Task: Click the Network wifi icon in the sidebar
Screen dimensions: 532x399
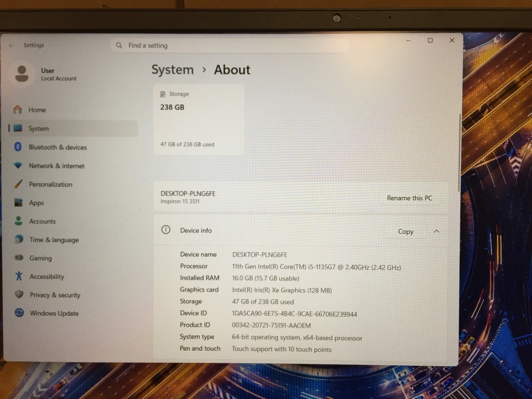Action: [18, 165]
